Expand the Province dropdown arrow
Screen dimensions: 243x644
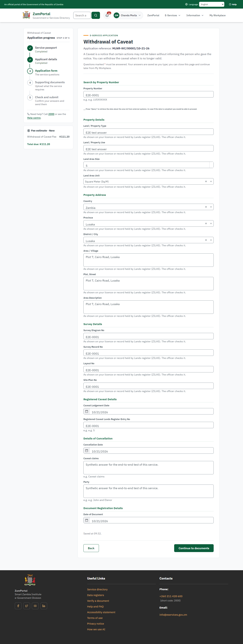pos(211,223)
